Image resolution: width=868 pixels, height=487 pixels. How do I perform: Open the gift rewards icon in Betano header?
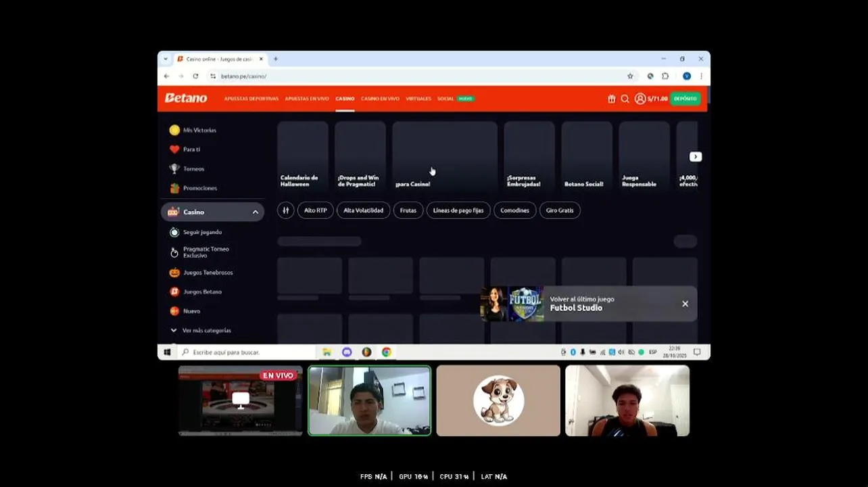click(x=612, y=99)
